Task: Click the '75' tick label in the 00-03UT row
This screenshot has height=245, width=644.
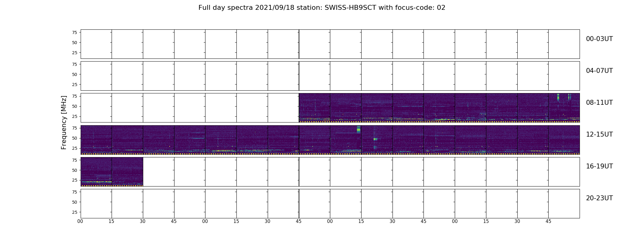Action: [x=75, y=32]
